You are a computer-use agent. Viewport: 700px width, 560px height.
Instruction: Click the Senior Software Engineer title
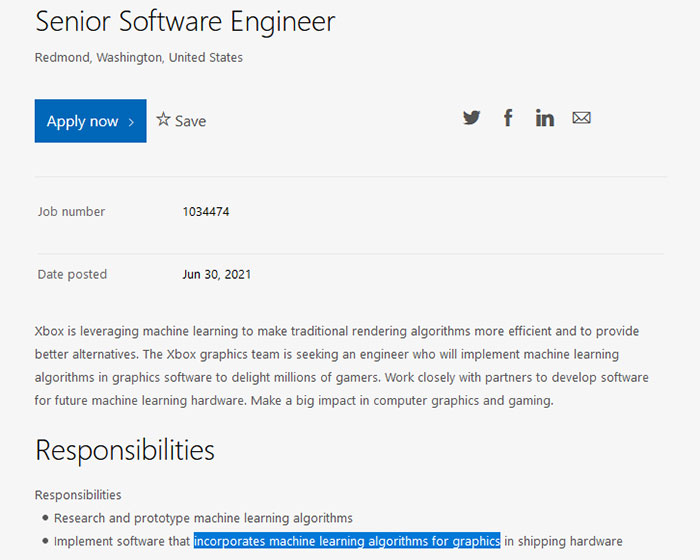[185, 21]
